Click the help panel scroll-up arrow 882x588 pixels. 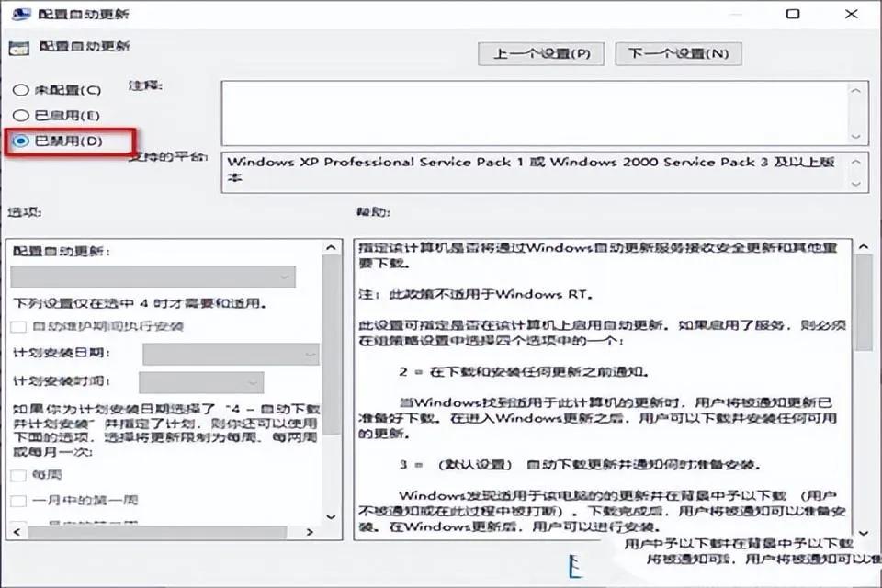863,248
